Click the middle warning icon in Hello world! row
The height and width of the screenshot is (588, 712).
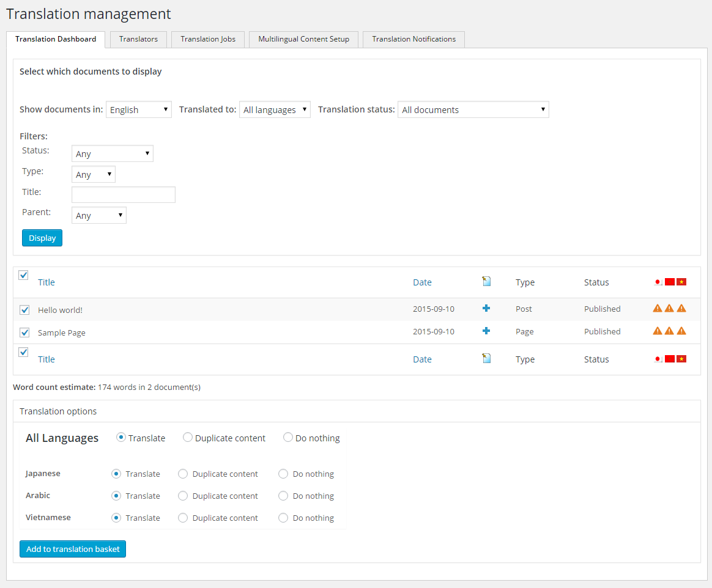(669, 309)
